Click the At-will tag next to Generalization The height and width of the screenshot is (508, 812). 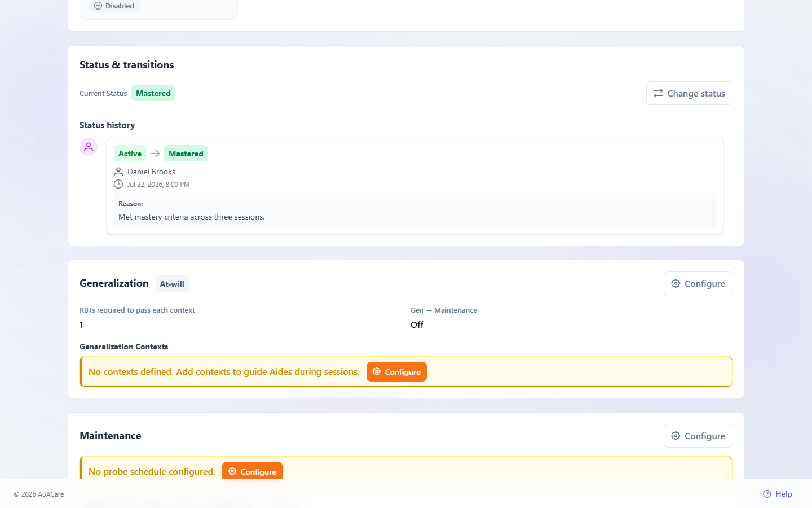[x=172, y=284]
